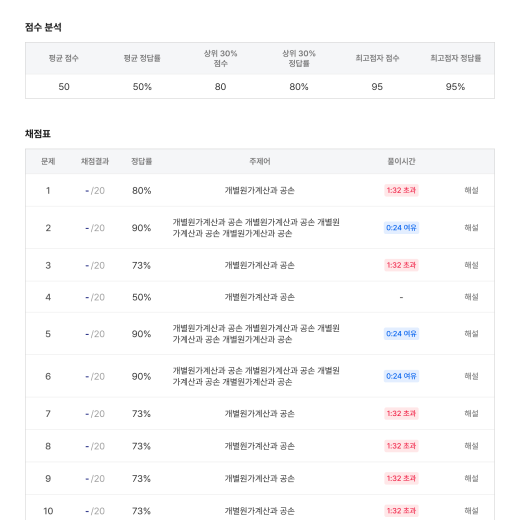Click 해설 in question 7 row

pyautogui.click(x=471, y=414)
